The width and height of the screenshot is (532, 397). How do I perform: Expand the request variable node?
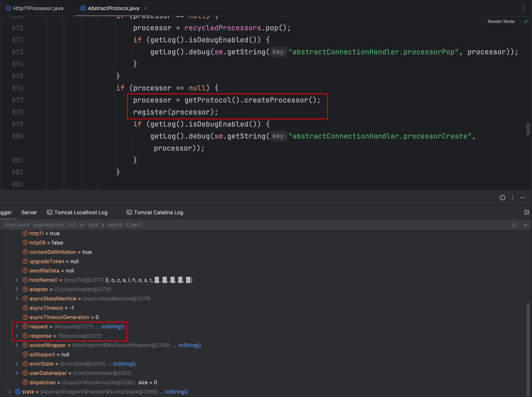(x=17, y=326)
